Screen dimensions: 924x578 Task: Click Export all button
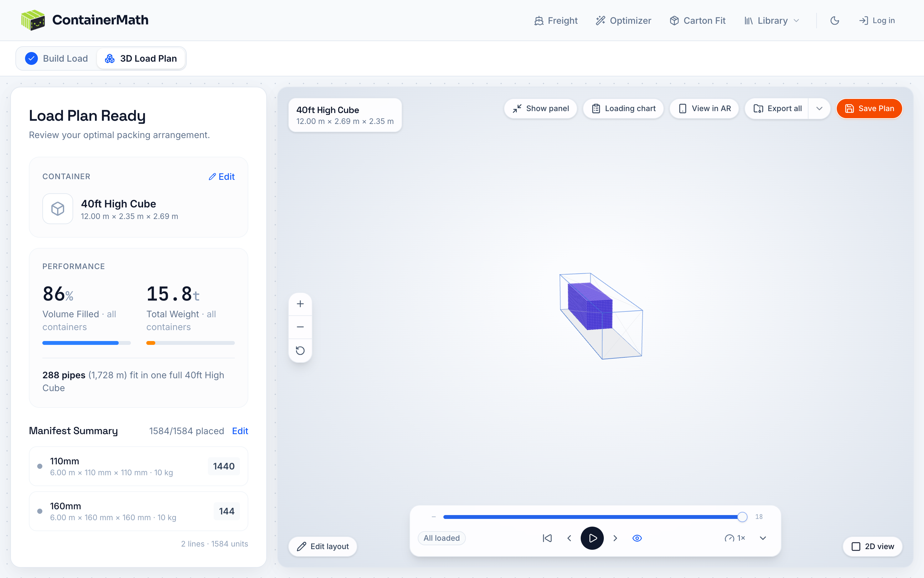point(777,109)
